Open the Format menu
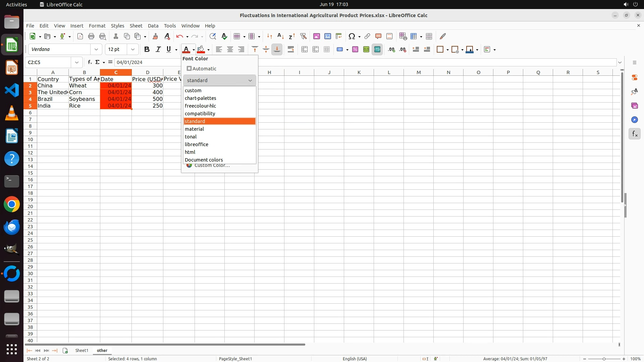Image resolution: width=644 pixels, height=362 pixels. coord(97,26)
